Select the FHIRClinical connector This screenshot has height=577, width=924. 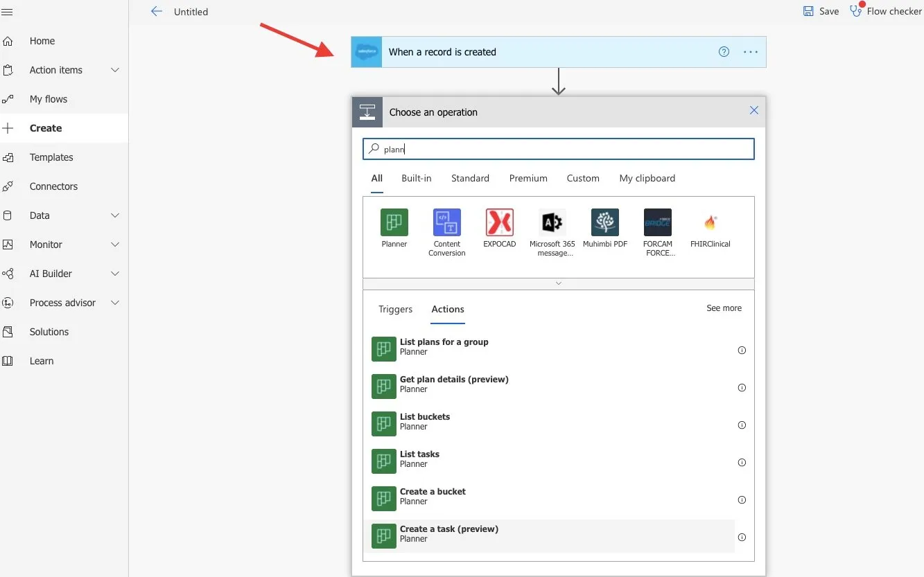711,222
